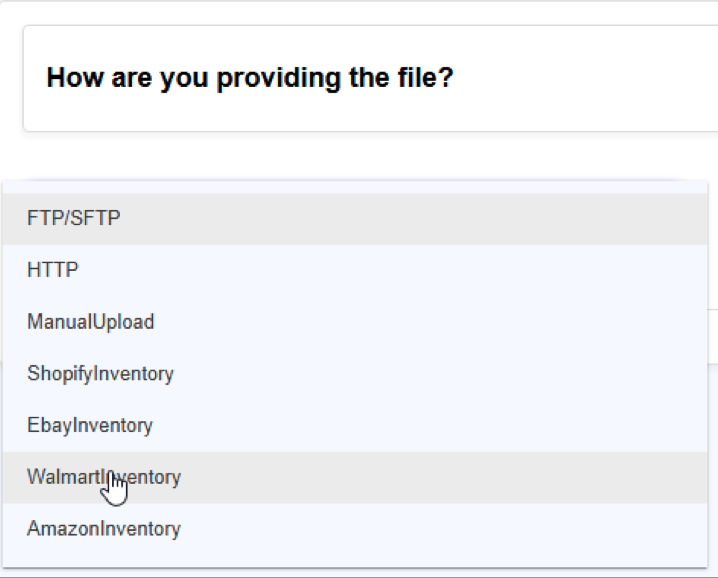Click the hovered WalmartInventory option
This screenshot has height=578, width=718.
click(x=355, y=477)
